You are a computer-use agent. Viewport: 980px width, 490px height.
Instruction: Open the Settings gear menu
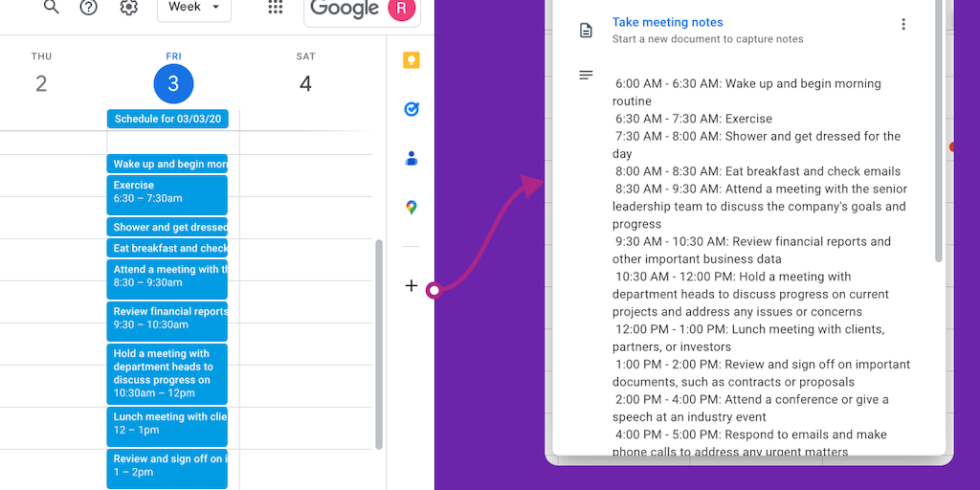tap(129, 7)
